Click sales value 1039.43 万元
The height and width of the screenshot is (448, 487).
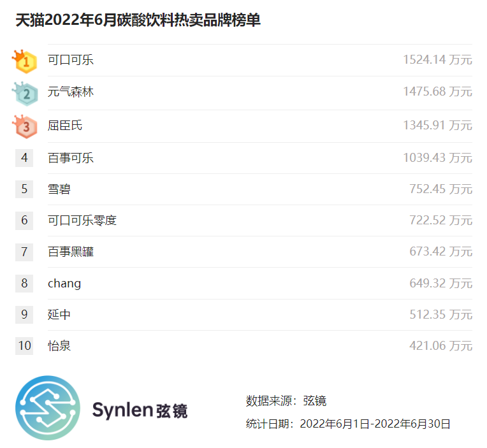tap(438, 157)
